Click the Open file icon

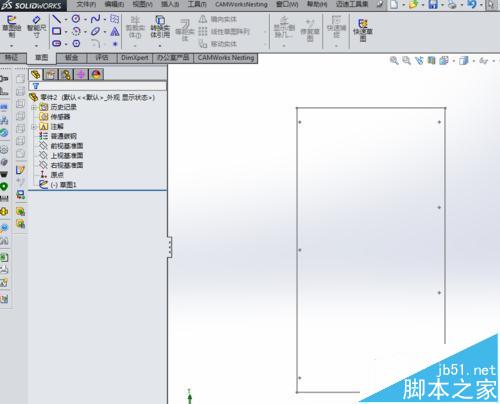click(413, 5)
